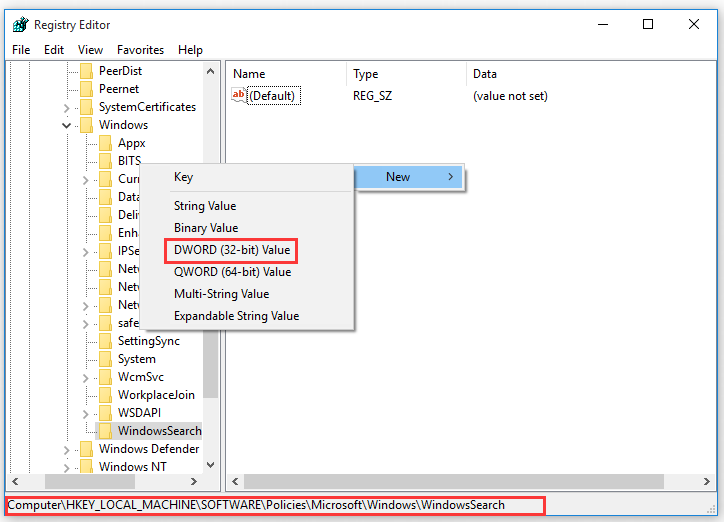Click the tree pane scroll-up arrow
Viewport: 724px width, 522px height.
(211, 71)
